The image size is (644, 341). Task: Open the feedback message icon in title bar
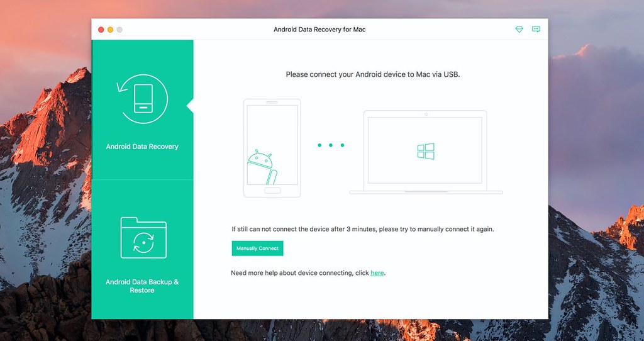coord(536,29)
